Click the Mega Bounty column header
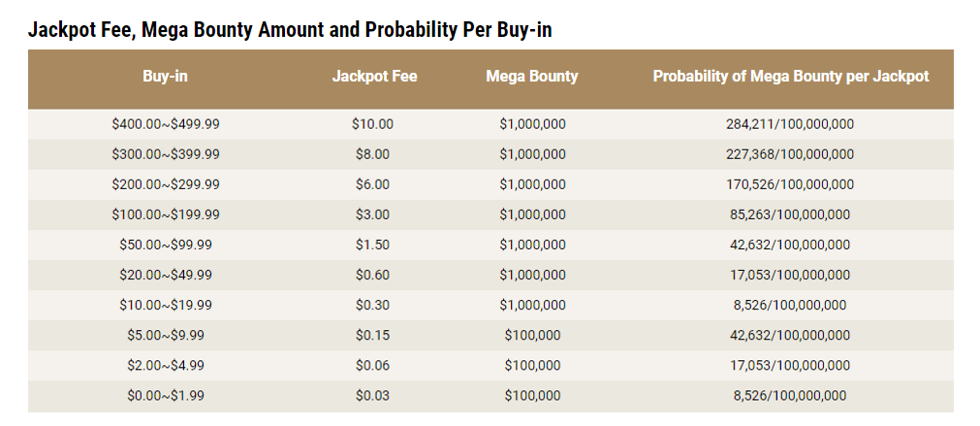980x426 pixels. 532,77
